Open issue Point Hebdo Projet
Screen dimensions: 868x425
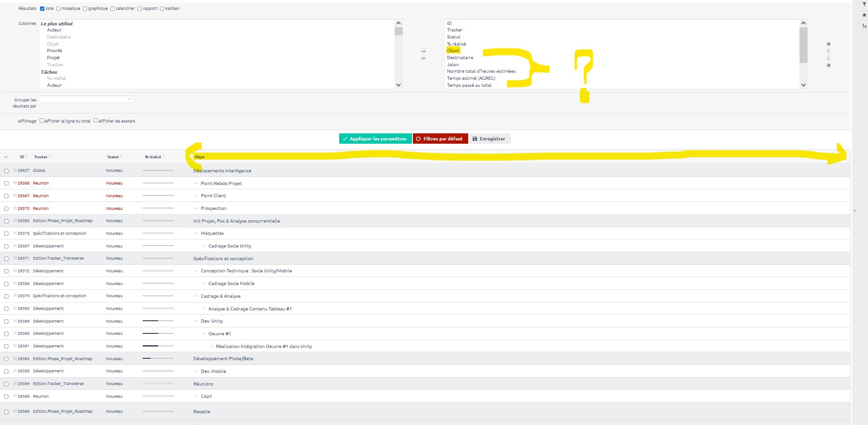pyautogui.click(x=221, y=184)
